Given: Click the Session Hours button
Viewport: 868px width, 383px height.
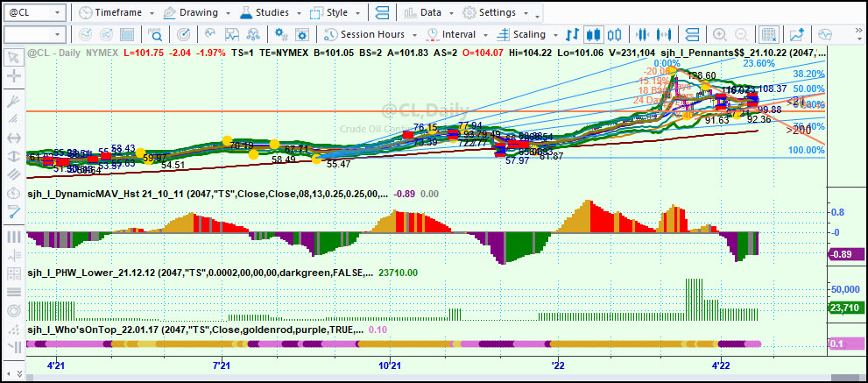Looking at the screenshot, I should tap(364, 34).
